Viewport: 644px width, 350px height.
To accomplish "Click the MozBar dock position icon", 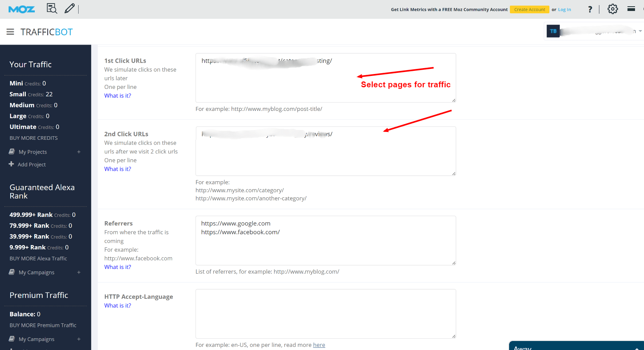I will (x=631, y=9).
